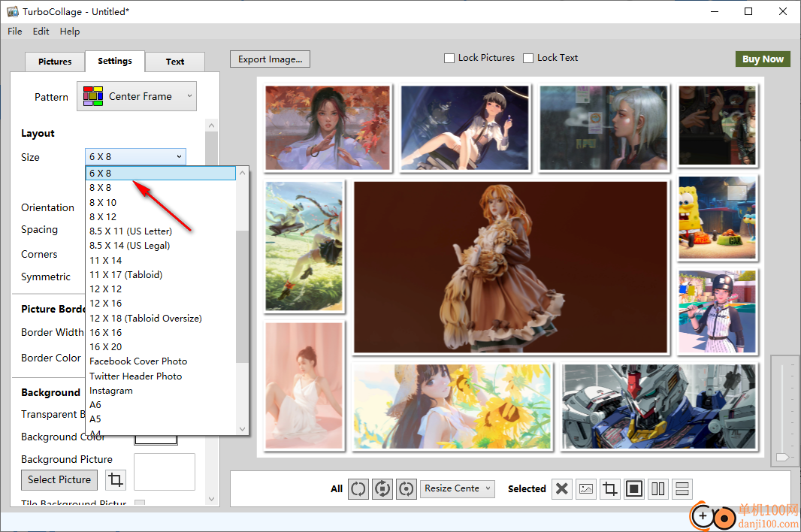Click the shuffle all pictures icon with two arrows

[x=358, y=488]
